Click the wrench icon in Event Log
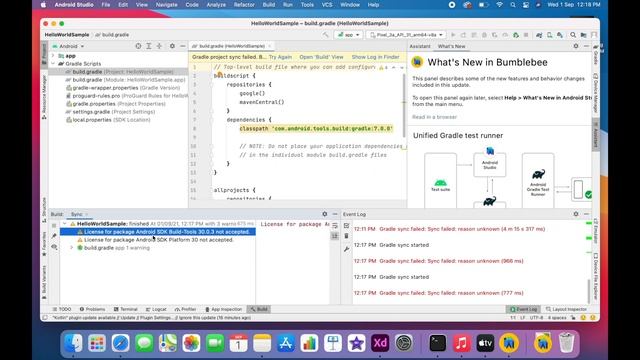 (347, 249)
